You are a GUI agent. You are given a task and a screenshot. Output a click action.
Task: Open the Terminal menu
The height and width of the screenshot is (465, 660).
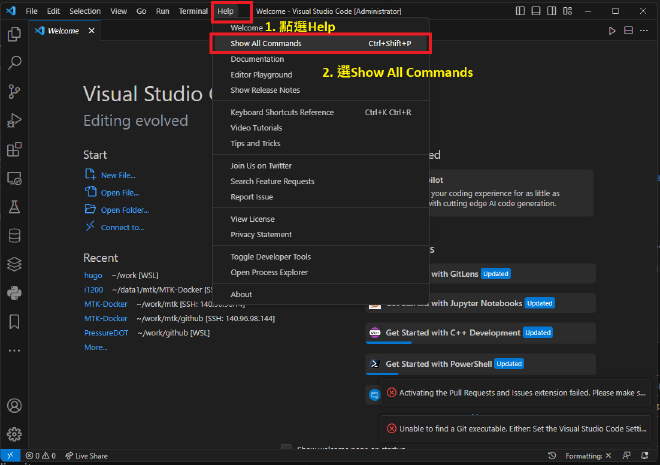point(193,11)
